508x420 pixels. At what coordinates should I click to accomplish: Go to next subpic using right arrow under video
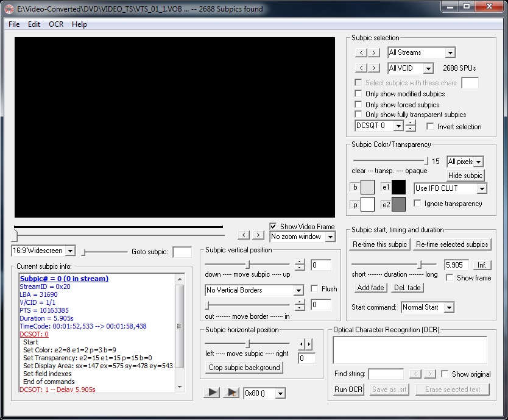[258, 235]
